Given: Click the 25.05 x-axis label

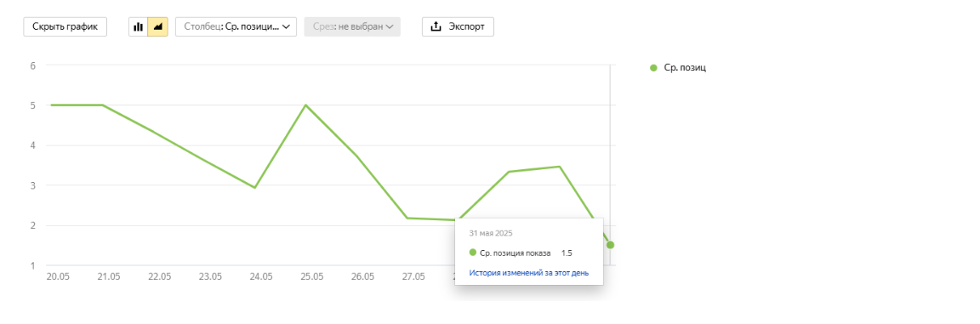Looking at the screenshot, I should click(312, 276).
